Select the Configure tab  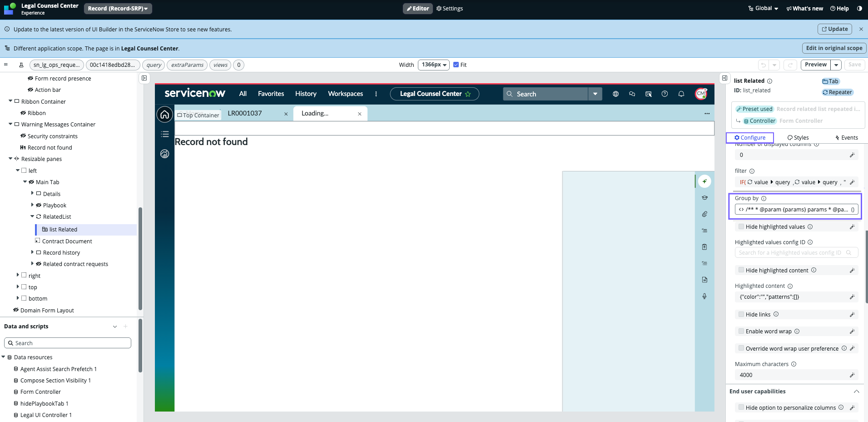coord(750,137)
